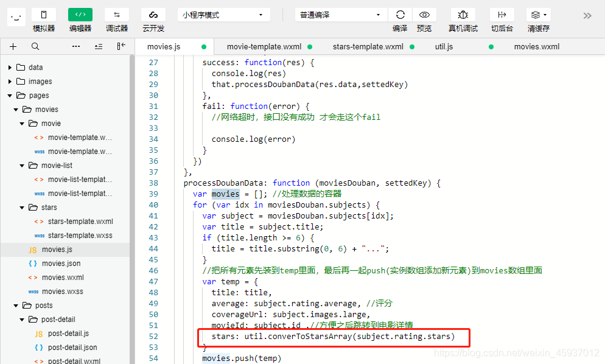
Task: Click unsaved dot on movies.js tab
Action: pos(204,47)
